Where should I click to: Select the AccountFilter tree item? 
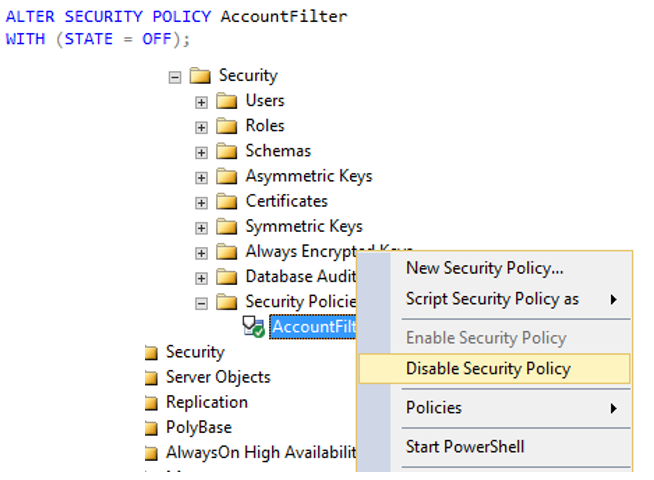(314, 327)
